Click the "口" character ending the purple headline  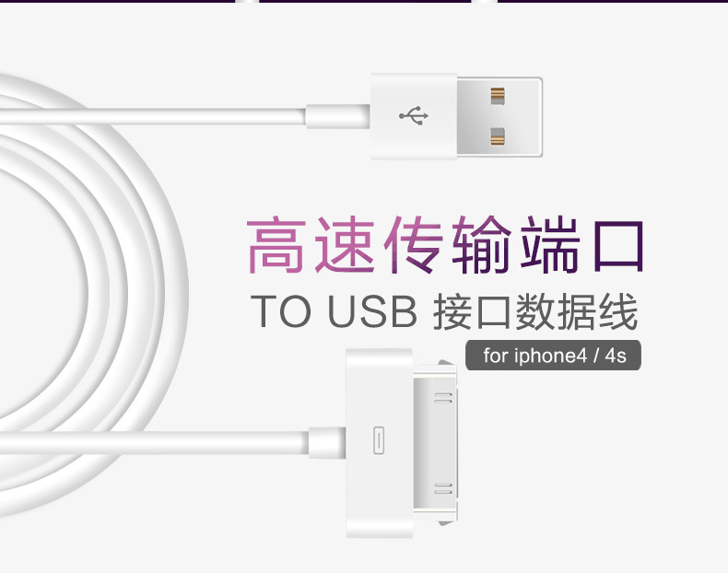pos(619,246)
